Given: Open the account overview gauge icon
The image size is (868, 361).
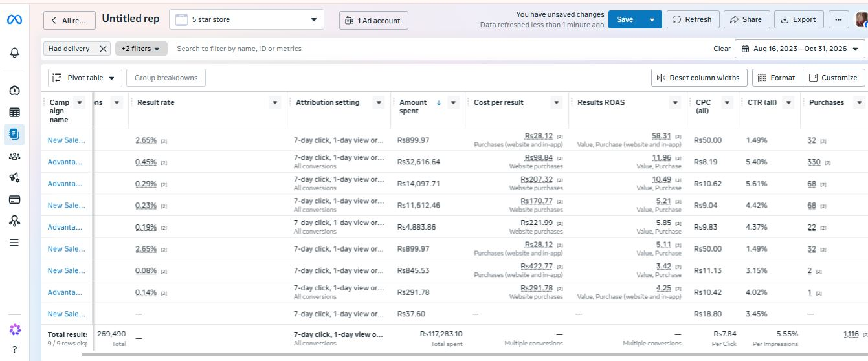Looking at the screenshot, I should [x=14, y=91].
